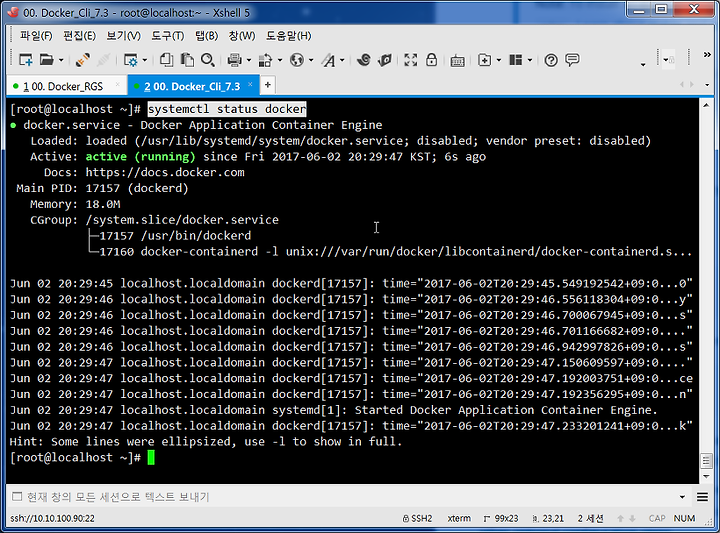This screenshot has height=533, width=720.
Task: Click the 99x23 terminal size indicator
Action: [x=501, y=518]
